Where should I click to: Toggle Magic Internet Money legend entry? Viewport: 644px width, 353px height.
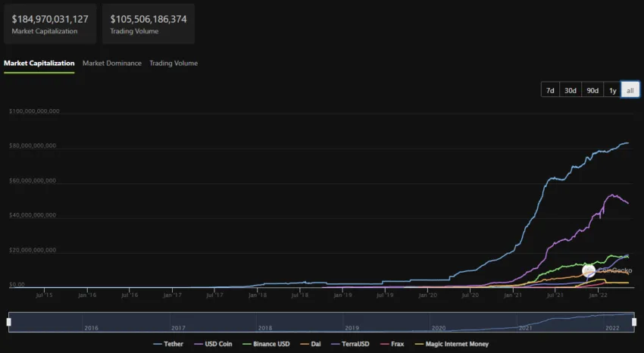pos(452,344)
